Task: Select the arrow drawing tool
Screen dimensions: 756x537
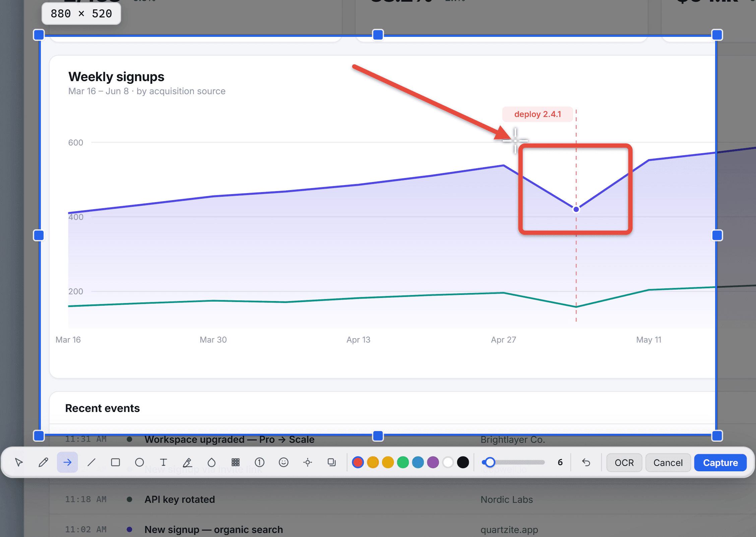Action: 67,463
